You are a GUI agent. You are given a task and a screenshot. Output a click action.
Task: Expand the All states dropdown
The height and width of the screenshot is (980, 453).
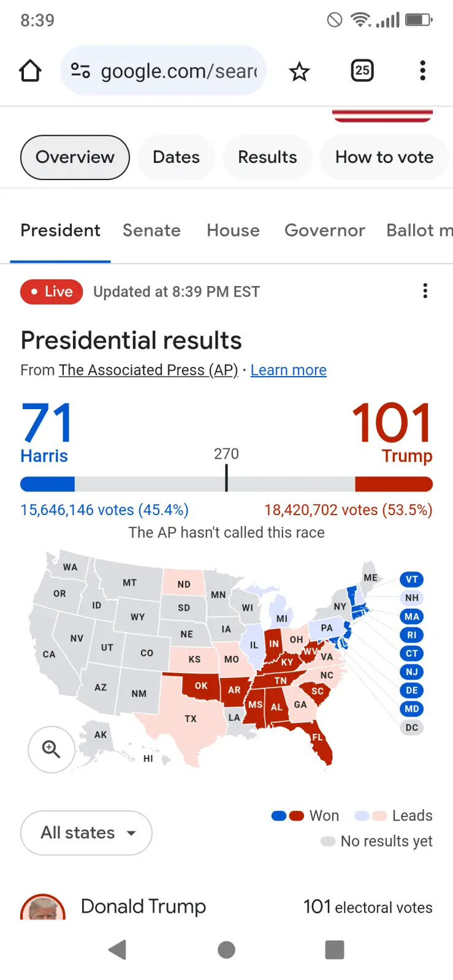click(86, 833)
